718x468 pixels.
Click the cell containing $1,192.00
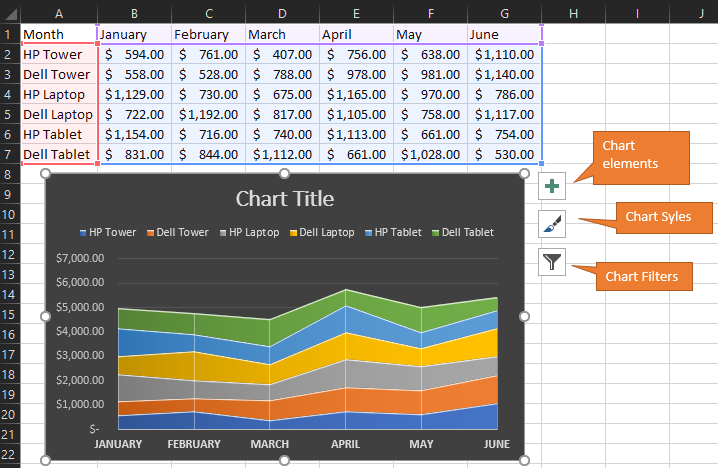208,114
